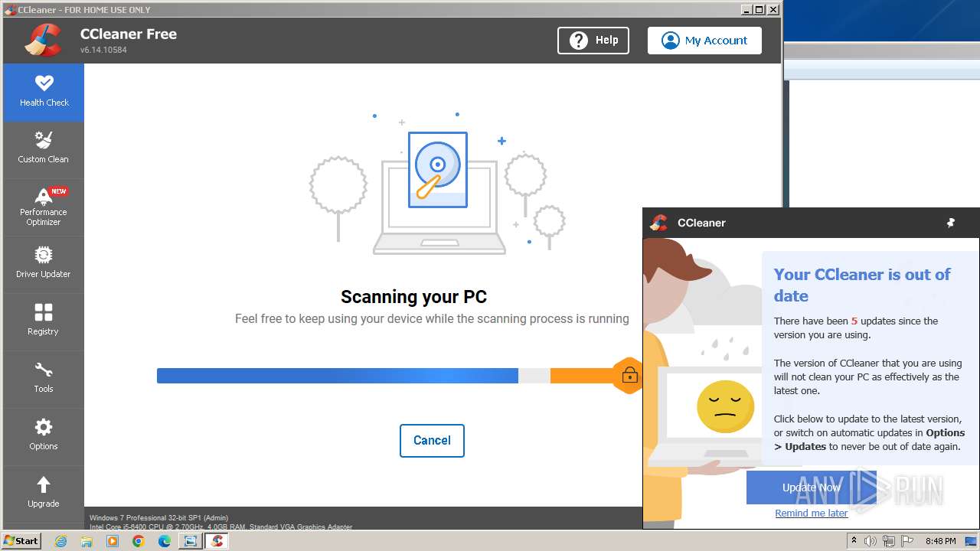Cancel the PC scan
Image resolution: width=980 pixels, height=551 pixels.
(432, 441)
